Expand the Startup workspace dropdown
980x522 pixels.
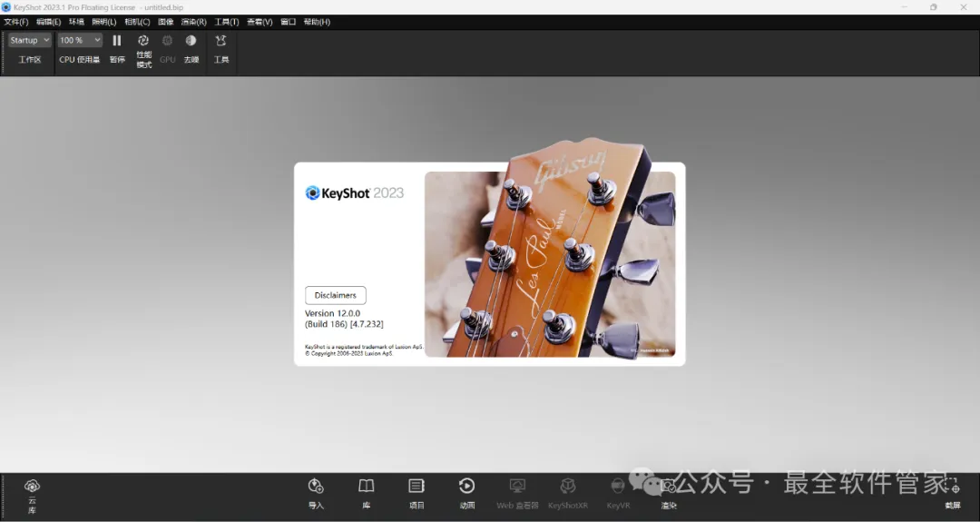pyautogui.click(x=29, y=40)
